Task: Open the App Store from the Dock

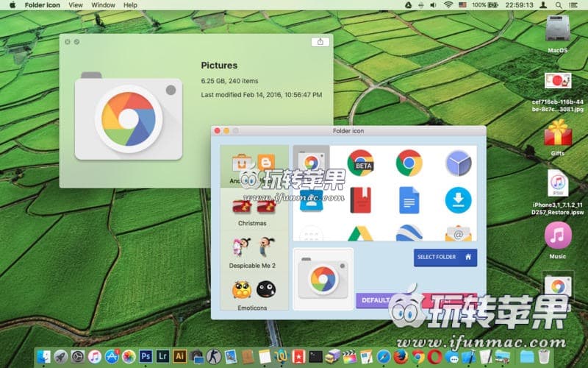Action: point(112,356)
